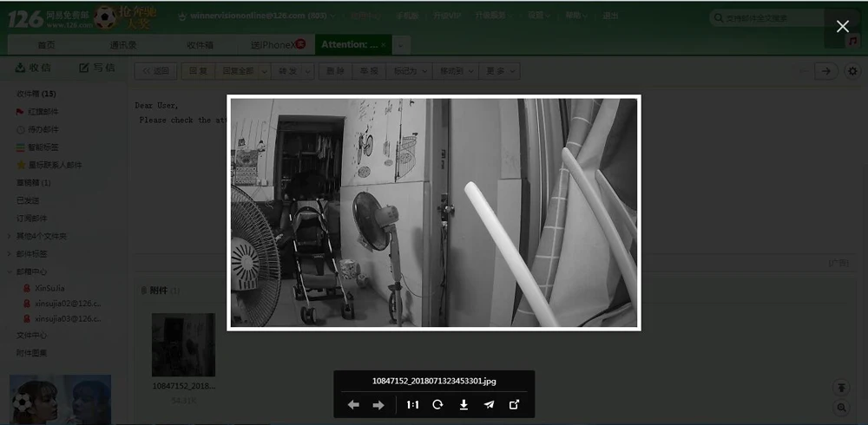The width and height of the screenshot is (868, 425).
Task: Open the 更多 more dropdown
Action: tap(500, 71)
